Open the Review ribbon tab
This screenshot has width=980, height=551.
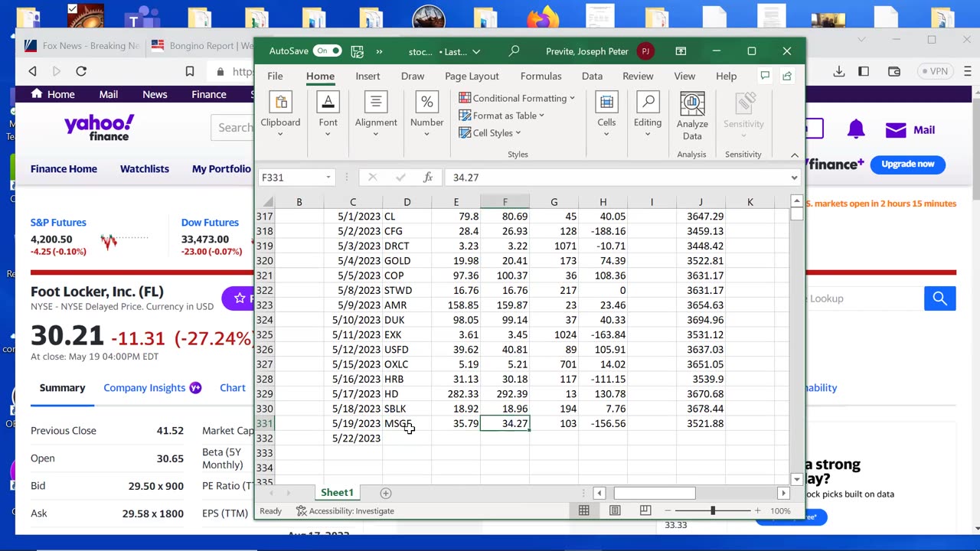coord(638,76)
